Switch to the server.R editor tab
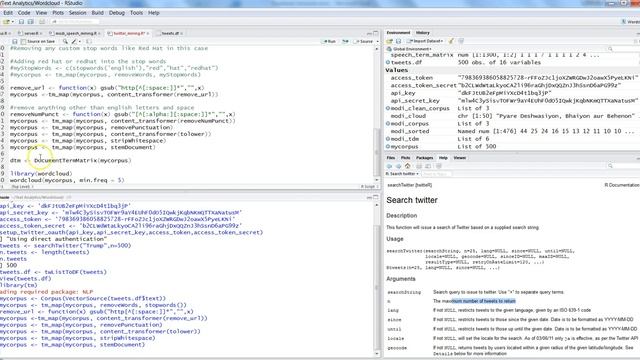The height and width of the screenshot is (360, 640). point(30,33)
